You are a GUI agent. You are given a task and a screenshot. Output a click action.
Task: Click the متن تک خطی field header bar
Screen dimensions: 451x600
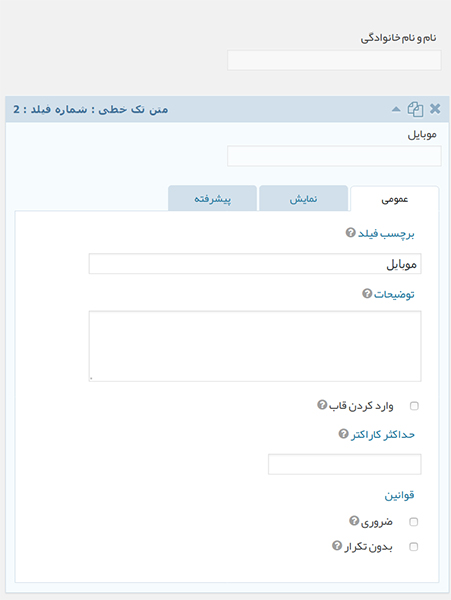227,109
